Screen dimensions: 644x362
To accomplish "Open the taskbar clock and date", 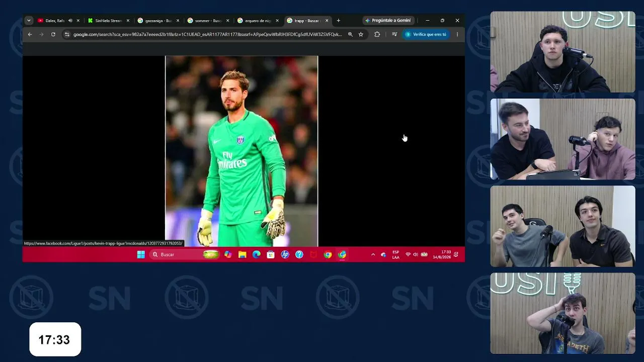I will click(442, 254).
